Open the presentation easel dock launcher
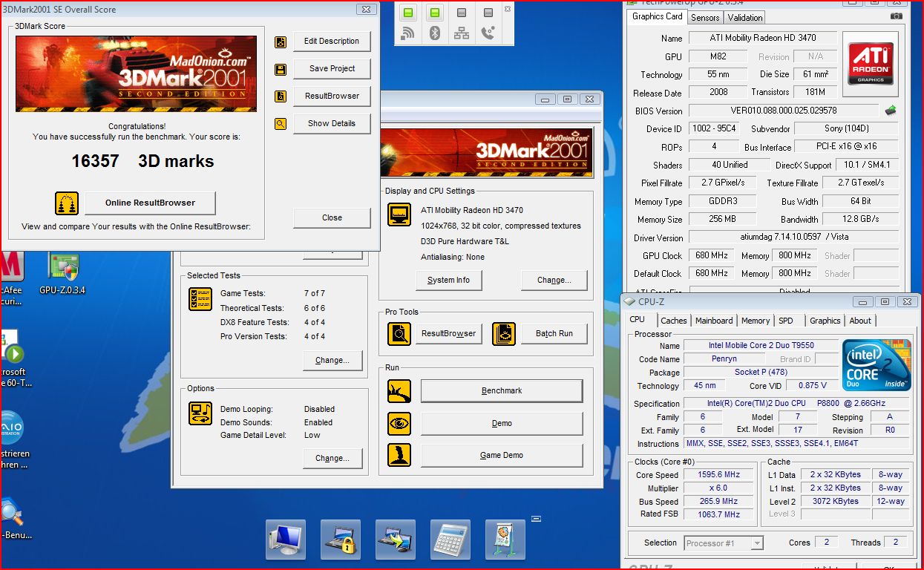Viewport: 924px width, 570px height. click(505, 540)
